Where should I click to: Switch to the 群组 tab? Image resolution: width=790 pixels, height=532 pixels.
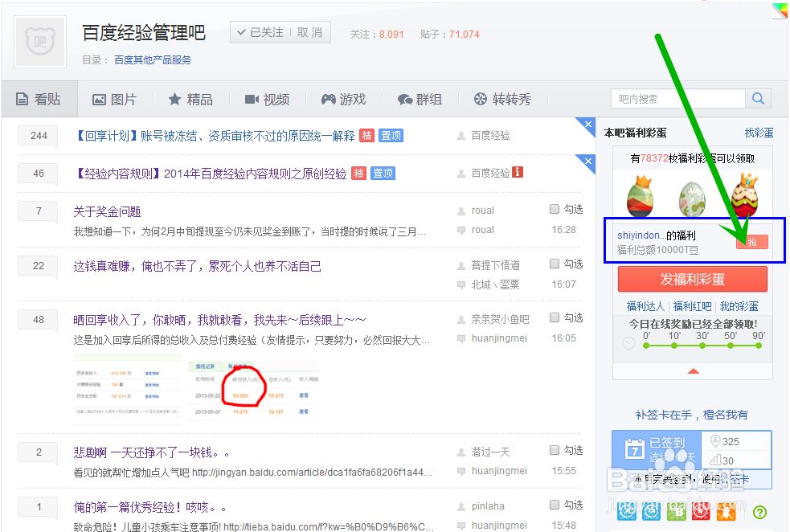[x=420, y=99]
